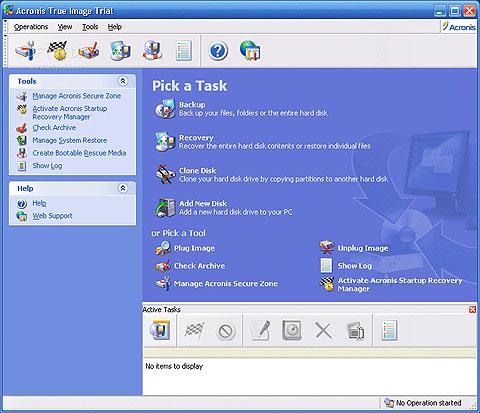Close the Active Tasks pane
Screen dimensions: 480x413
point(472,310)
